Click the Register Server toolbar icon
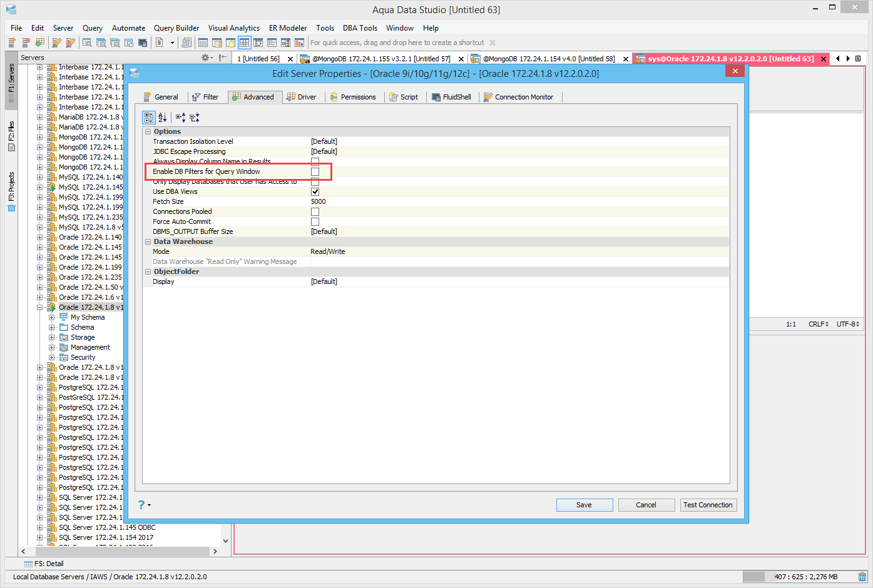 [12, 43]
